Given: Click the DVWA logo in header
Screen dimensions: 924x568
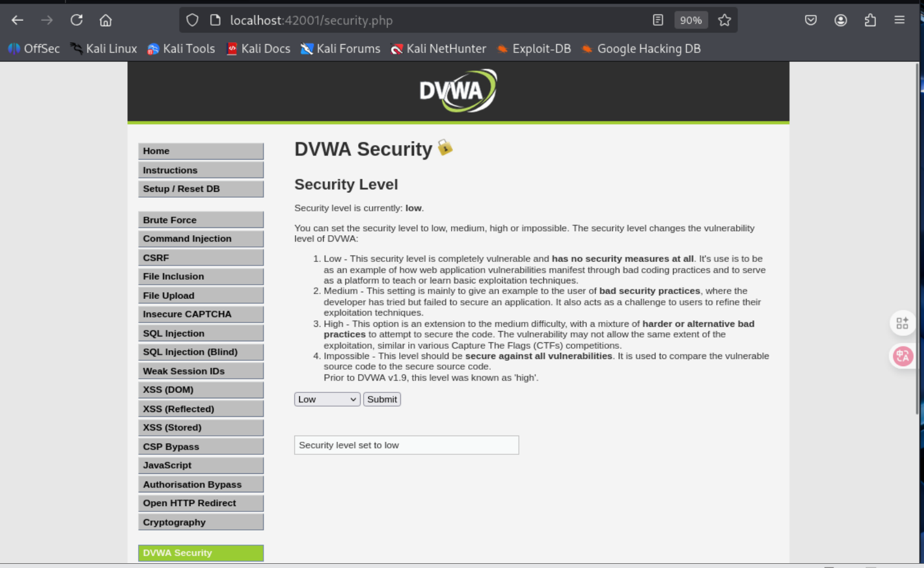Looking at the screenshot, I should point(458,91).
